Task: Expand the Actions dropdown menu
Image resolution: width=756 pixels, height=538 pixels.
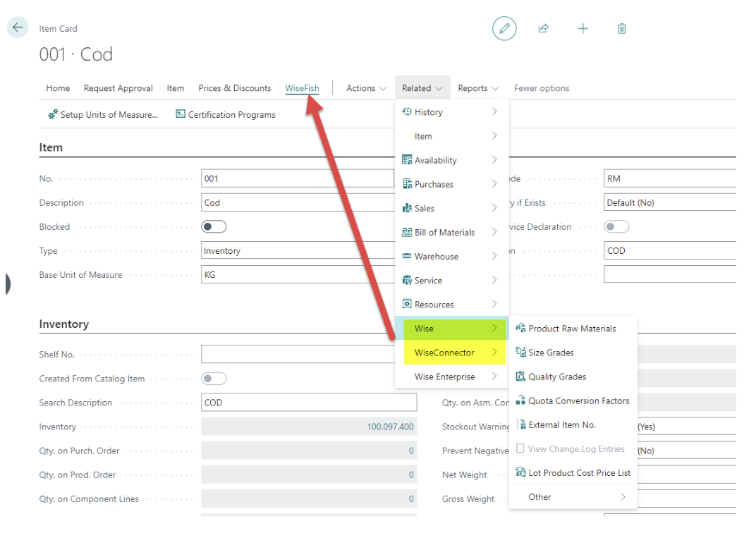Action: [366, 88]
